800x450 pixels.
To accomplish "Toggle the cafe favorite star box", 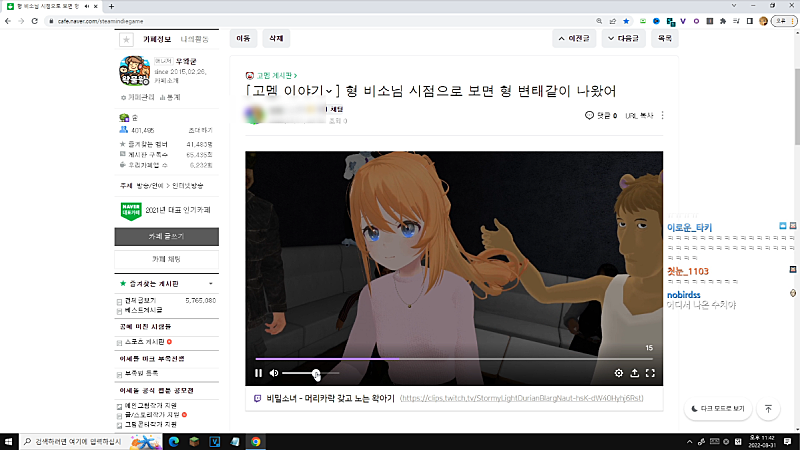I will pyautogui.click(x=126, y=39).
